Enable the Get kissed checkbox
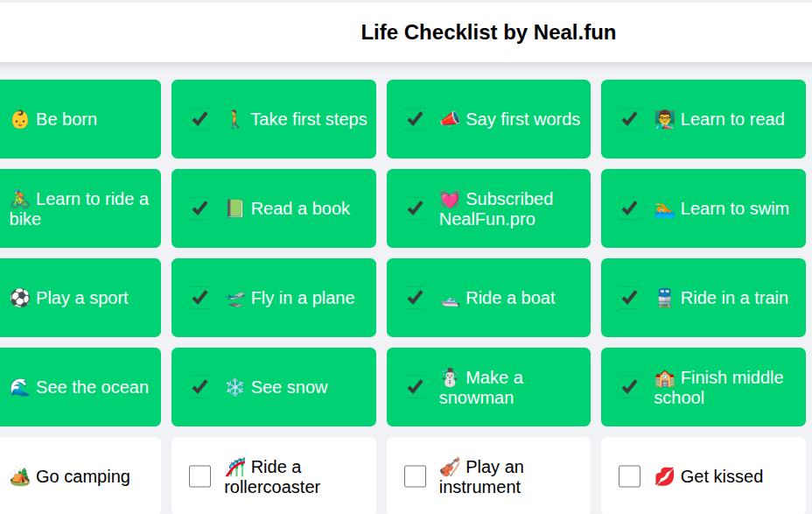 [630, 476]
